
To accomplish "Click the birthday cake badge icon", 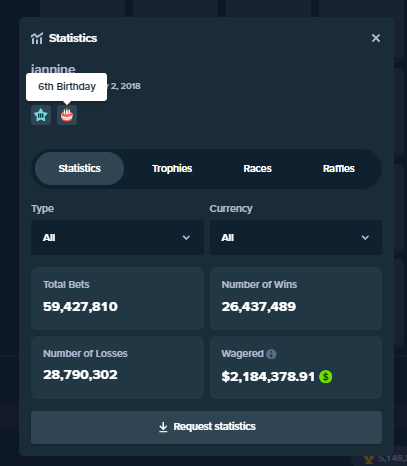I will 67,115.
